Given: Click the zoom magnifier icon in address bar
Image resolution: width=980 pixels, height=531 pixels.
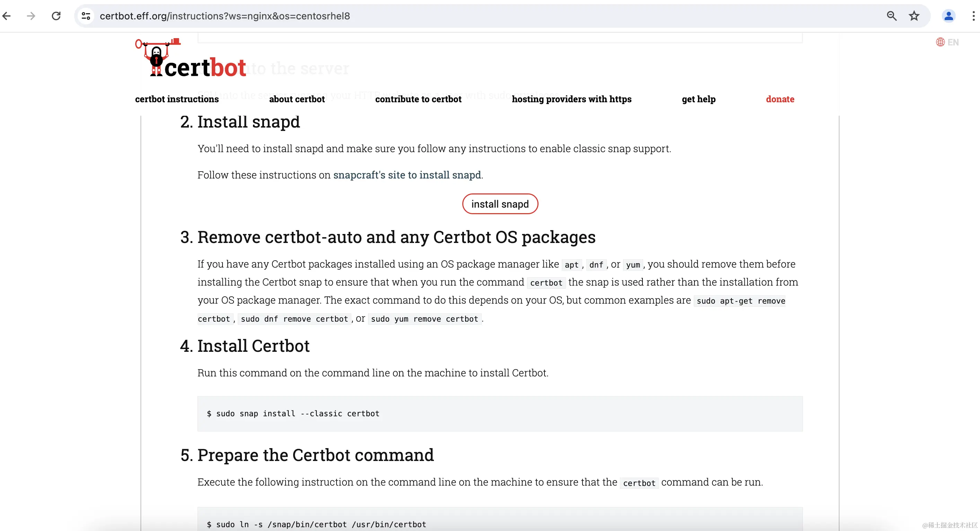Looking at the screenshot, I should click(x=892, y=16).
